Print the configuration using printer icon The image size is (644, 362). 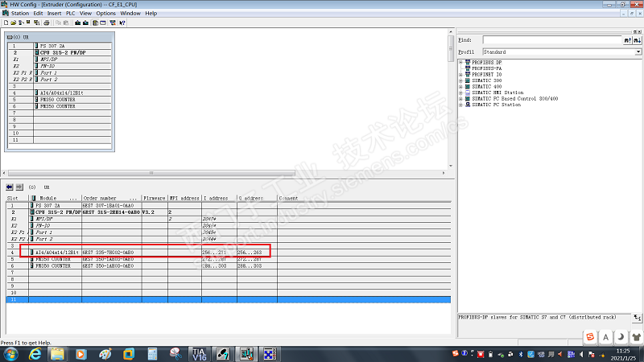(47, 23)
